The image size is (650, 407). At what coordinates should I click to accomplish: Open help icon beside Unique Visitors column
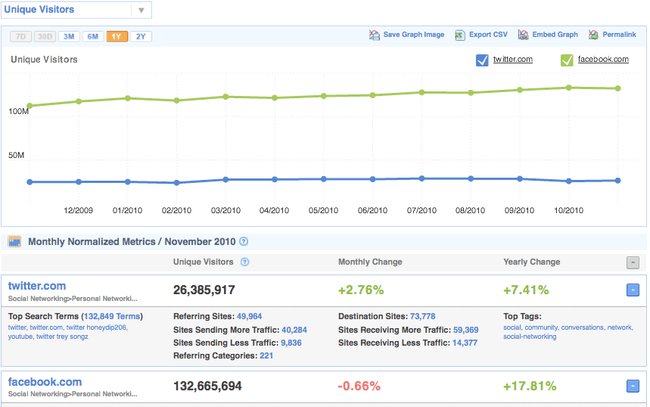(245, 262)
